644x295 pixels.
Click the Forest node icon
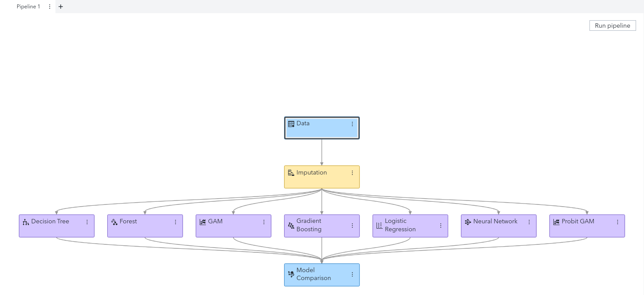coord(114,222)
